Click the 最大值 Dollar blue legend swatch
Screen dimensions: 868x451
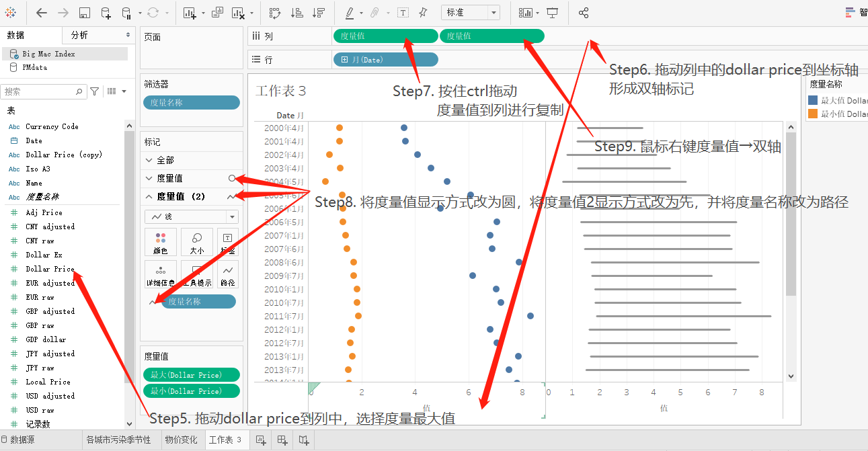tap(813, 100)
